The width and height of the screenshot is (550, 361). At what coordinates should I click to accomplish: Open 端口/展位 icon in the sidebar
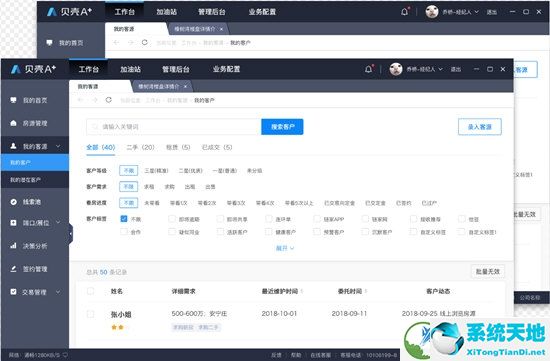[13, 223]
